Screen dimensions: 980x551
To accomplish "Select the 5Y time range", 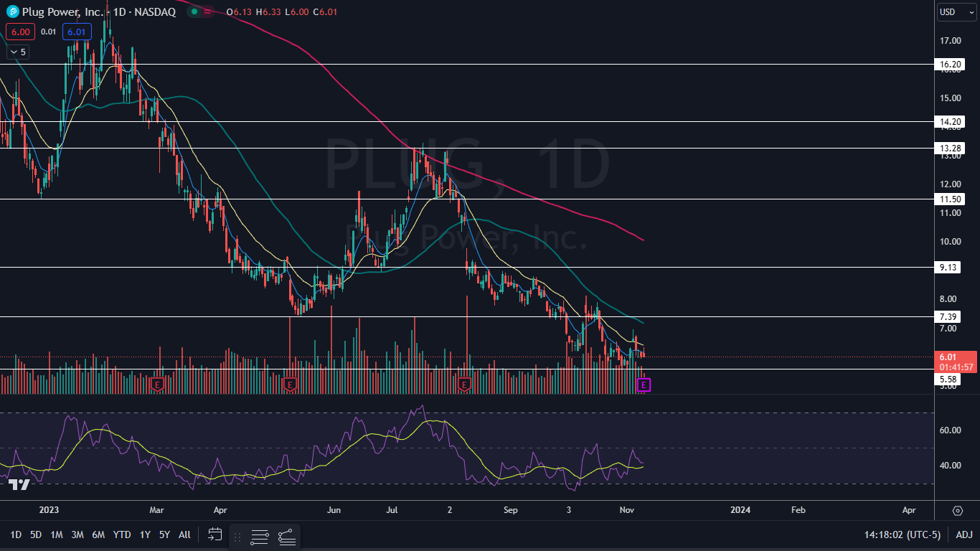I will pos(164,534).
